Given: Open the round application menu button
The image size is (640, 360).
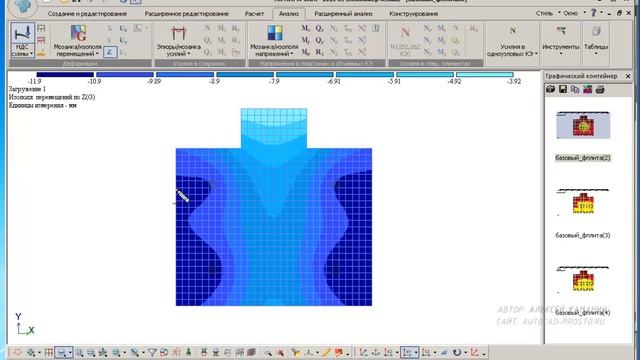Looking at the screenshot, I should [22, 7].
